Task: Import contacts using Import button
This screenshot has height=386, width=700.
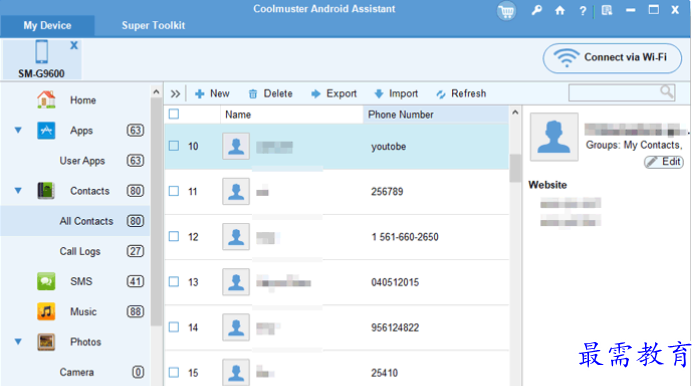Action: click(396, 94)
